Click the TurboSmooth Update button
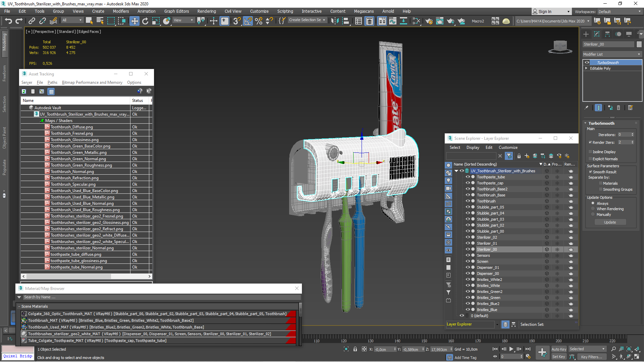The height and width of the screenshot is (362, 644). [x=610, y=222]
